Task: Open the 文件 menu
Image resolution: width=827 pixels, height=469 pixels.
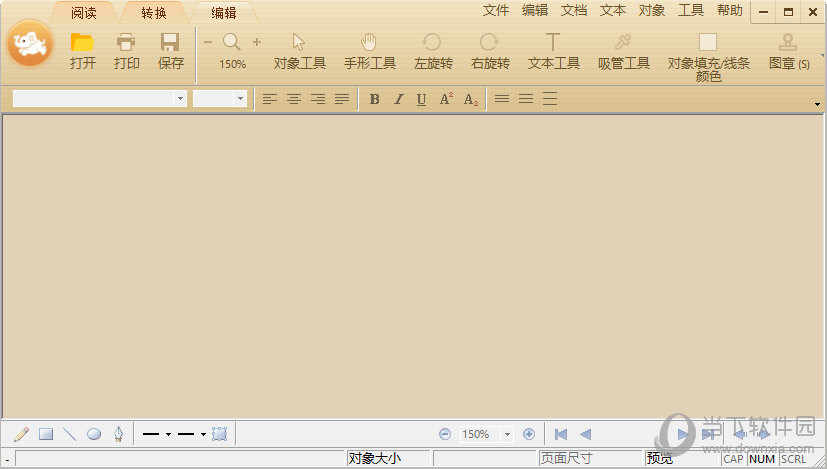Action: coord(496,11)
